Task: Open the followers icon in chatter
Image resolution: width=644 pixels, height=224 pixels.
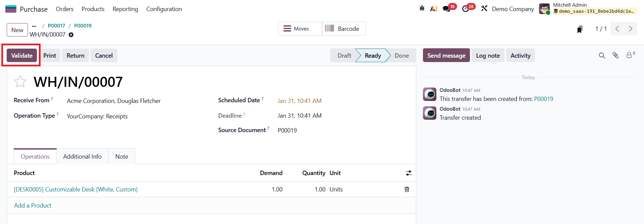Action: pyautogui.click(x=630, y=55)
